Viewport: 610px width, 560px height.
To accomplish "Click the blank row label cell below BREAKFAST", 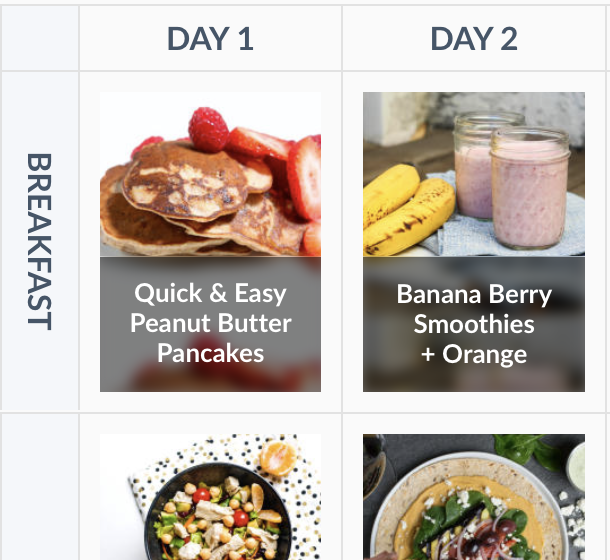I will [x=40, y=487].
